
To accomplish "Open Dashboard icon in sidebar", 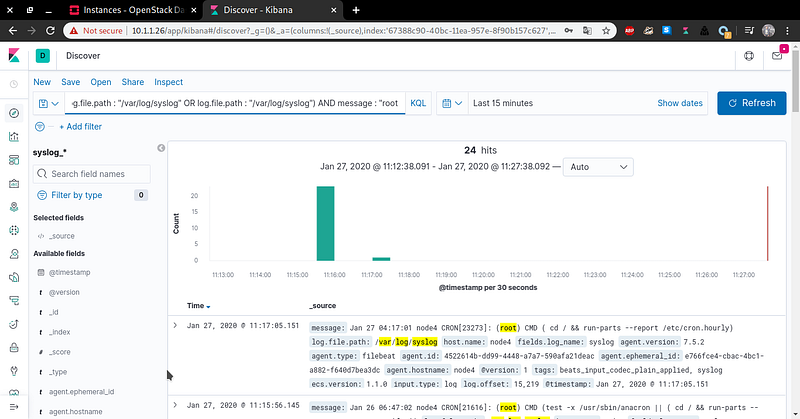I will pos(14,160).
